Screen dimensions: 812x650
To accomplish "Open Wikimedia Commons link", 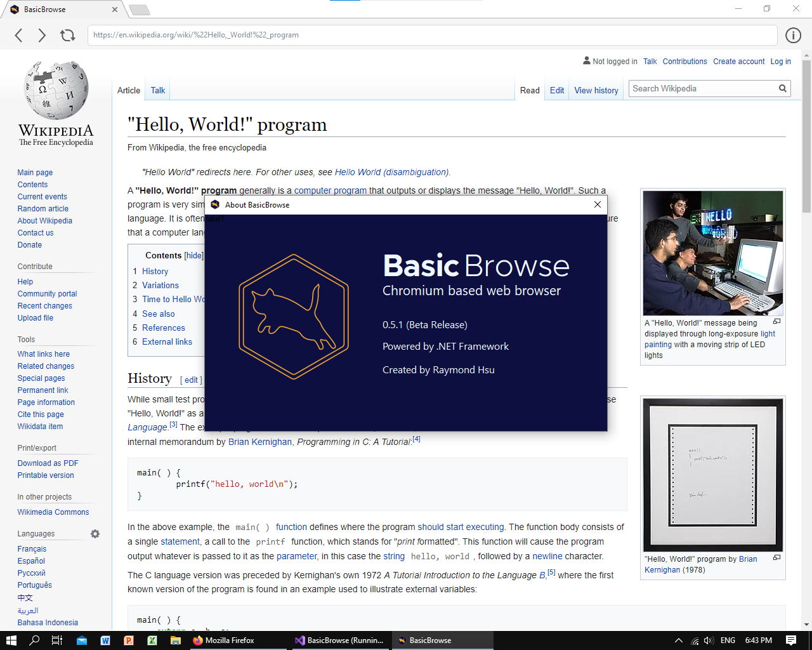I will tap(53, 512).
